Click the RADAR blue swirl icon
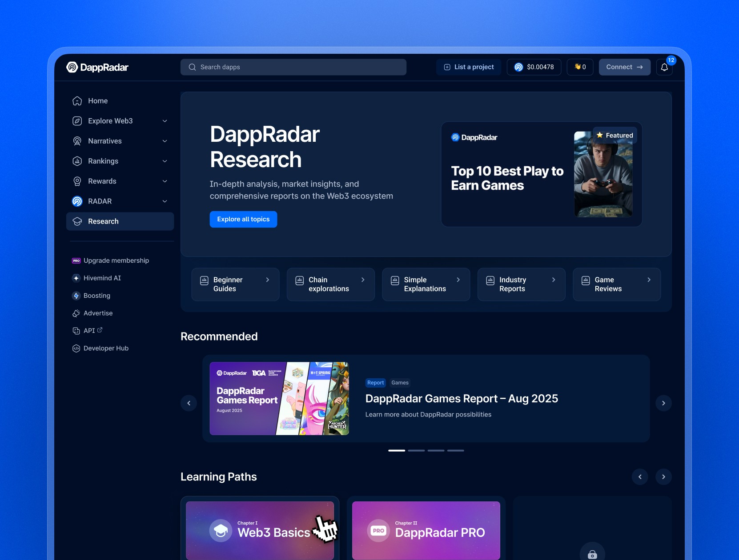739x560 pixels. (77, 201)
